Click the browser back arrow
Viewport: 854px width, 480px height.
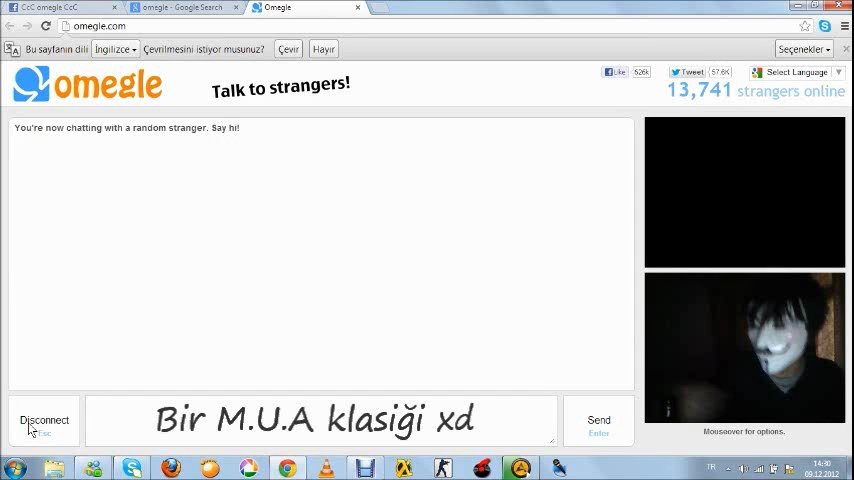10,26
